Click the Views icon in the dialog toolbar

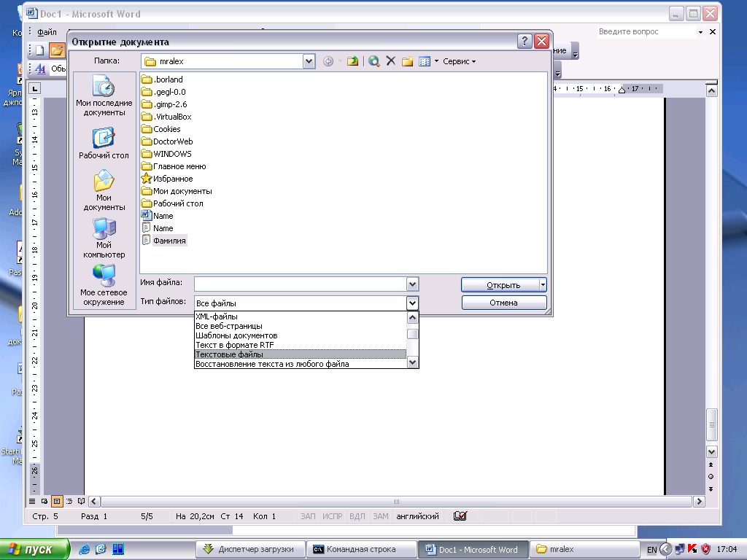tap(424, 61)
